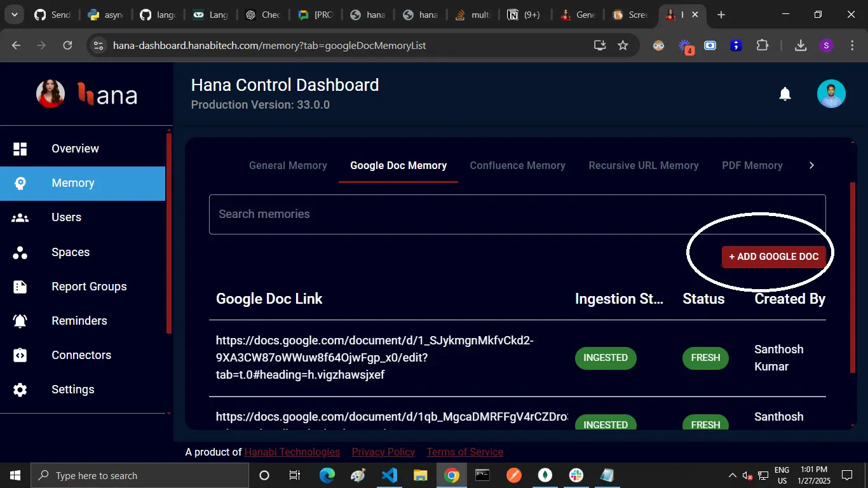The image size is (868, 488).
Task: Open first Google Doc link 1_SJykmgn
Action: point(375,358)
